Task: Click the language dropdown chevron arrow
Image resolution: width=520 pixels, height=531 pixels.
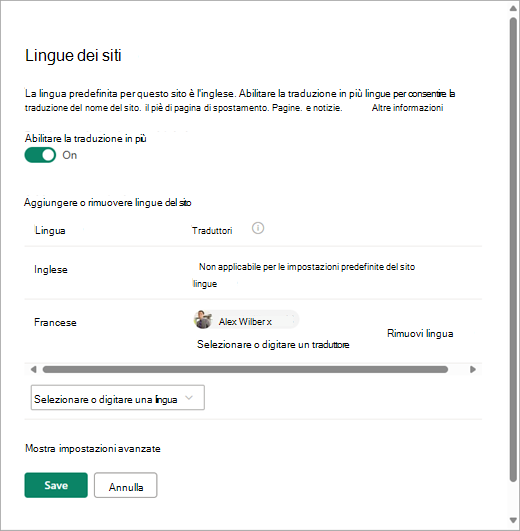Action: 189,398
